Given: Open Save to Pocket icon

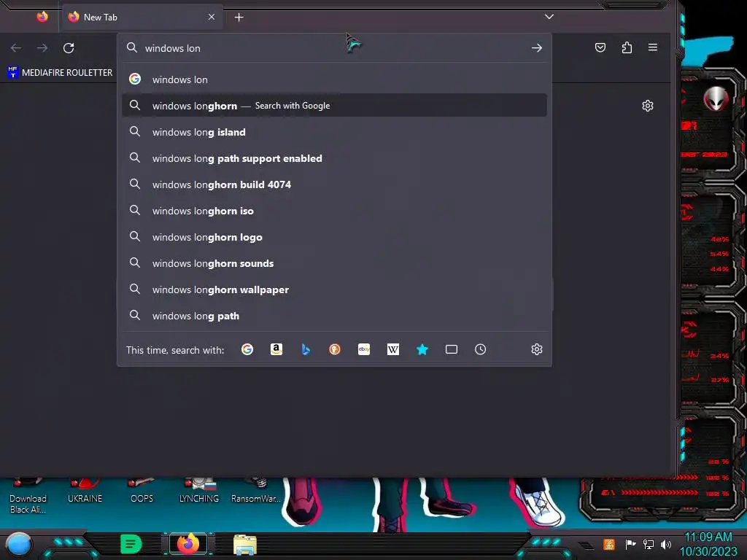Looking at the screenshot, I should (600, 47).
